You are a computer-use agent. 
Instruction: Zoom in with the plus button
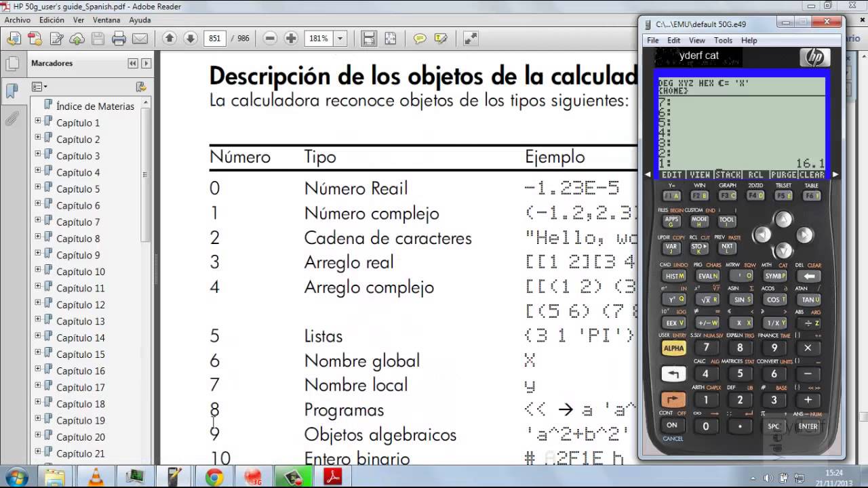[291, 38]
